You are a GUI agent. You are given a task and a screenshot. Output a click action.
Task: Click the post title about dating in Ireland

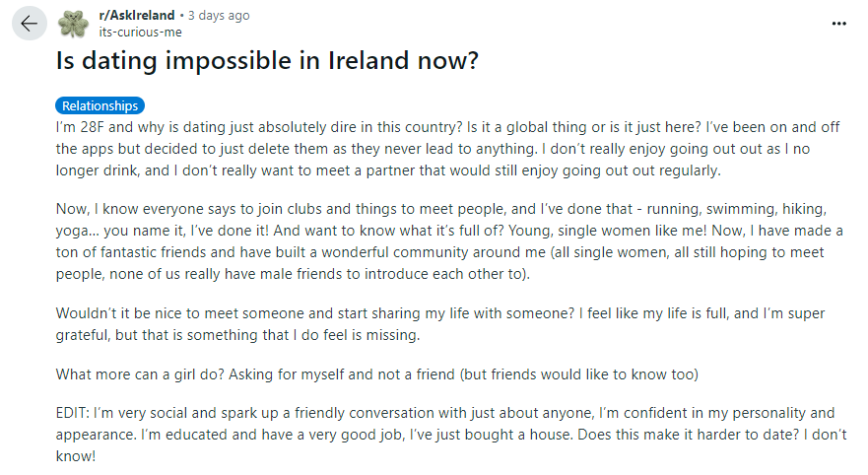point(268,61)
